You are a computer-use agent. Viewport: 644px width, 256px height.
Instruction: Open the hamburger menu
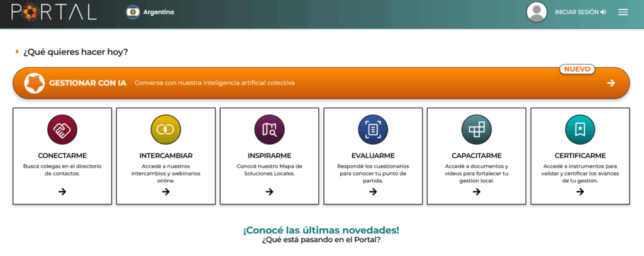pos(623,12)
